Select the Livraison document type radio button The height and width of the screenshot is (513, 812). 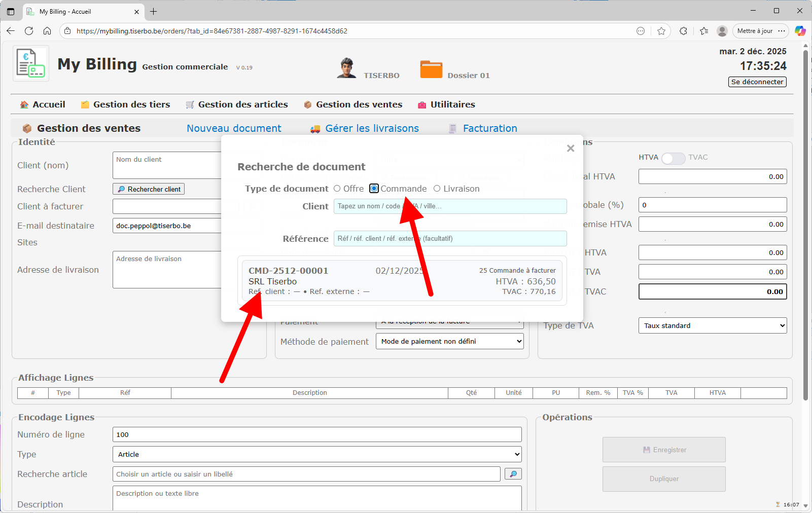[x=437, y=189]
